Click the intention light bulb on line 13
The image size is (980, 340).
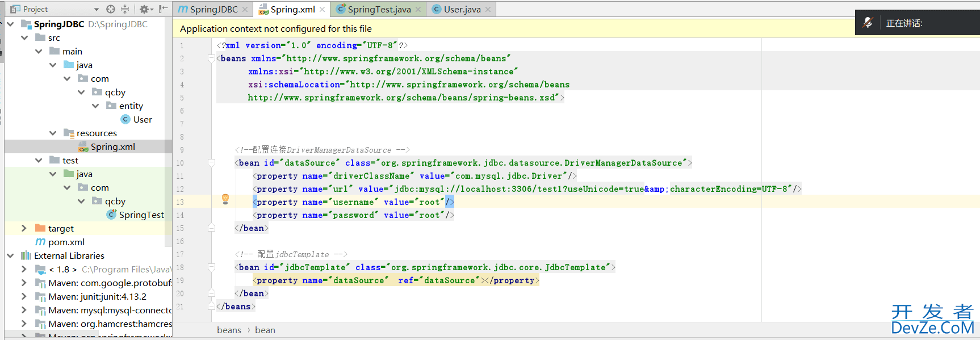(x=225, y=199)
